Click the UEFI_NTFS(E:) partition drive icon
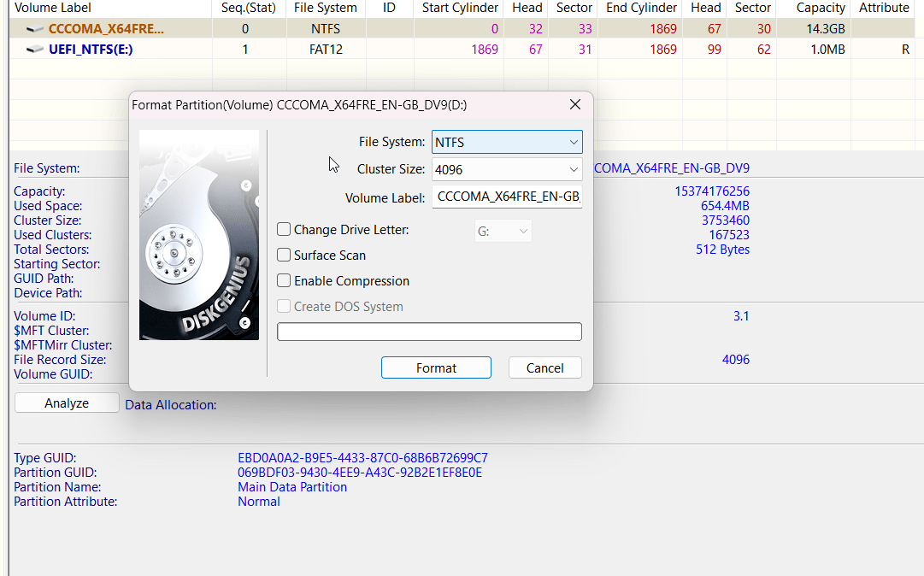 [35, 50]
